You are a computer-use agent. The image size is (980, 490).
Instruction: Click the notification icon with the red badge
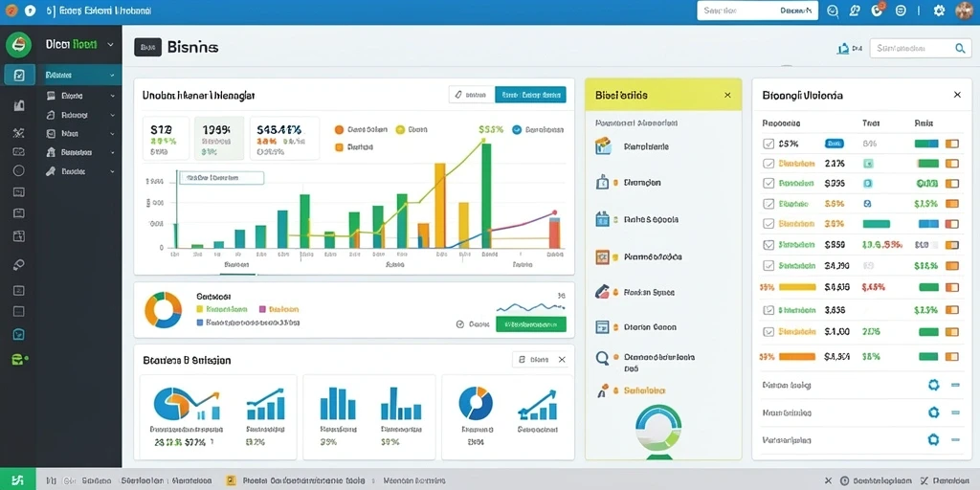click(x=878, y=10)
